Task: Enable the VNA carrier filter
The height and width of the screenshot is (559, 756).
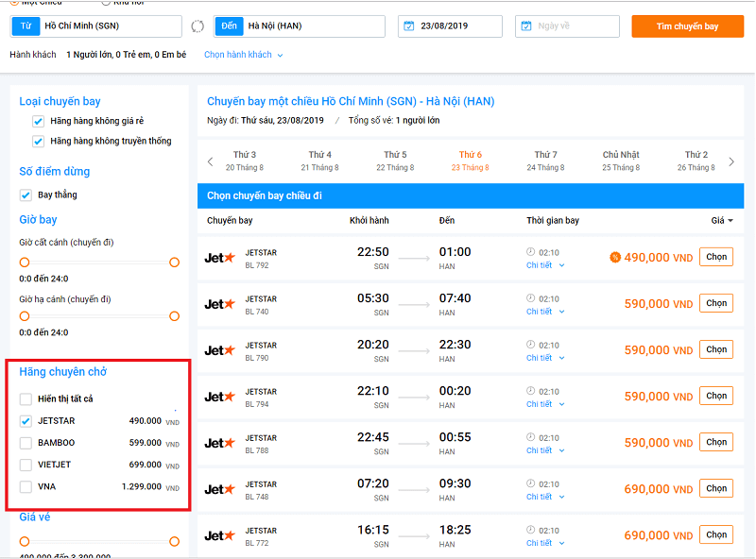Action: [26, 486]
